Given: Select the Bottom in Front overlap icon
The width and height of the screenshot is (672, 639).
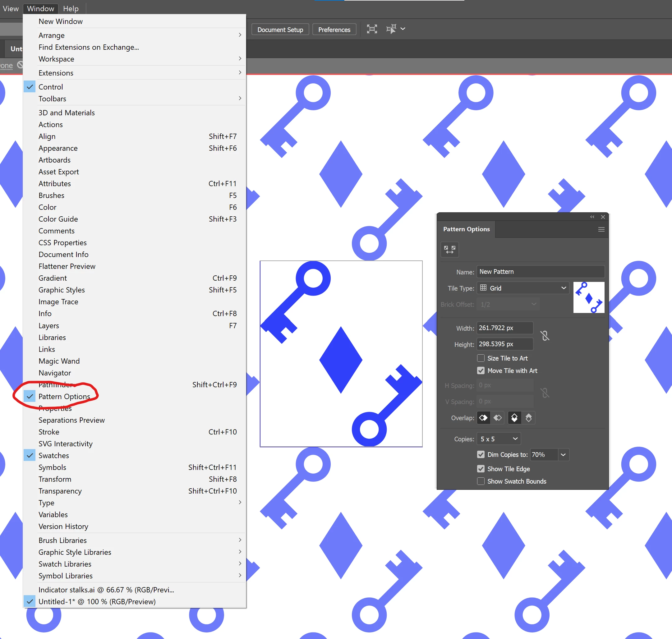Looking at the screenshot, I should (528, 418).
